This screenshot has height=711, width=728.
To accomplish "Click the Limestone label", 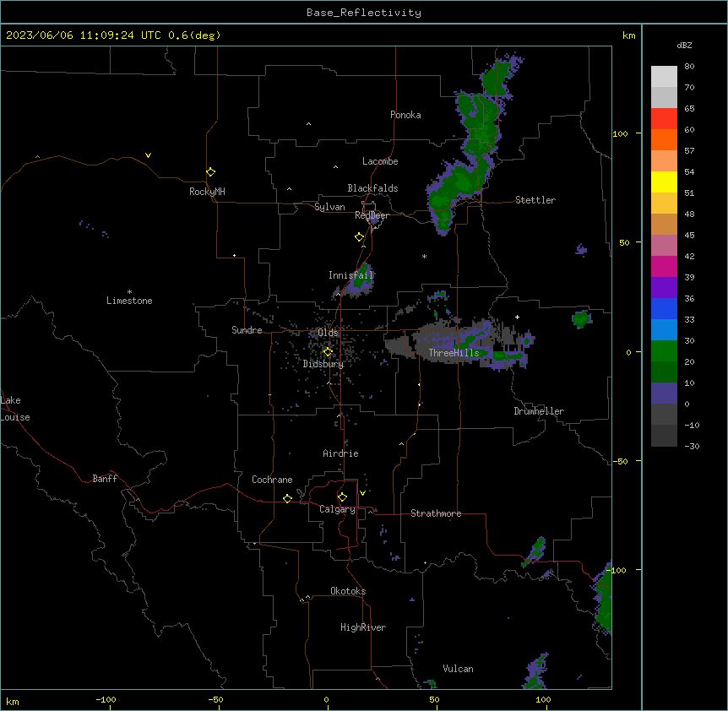I will click(129, 301).
